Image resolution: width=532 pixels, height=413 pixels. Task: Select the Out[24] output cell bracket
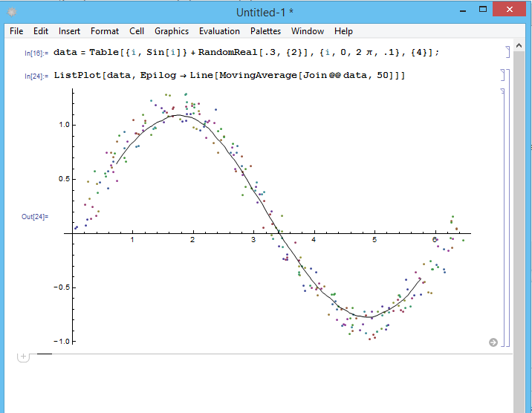(x=503, y=217)
